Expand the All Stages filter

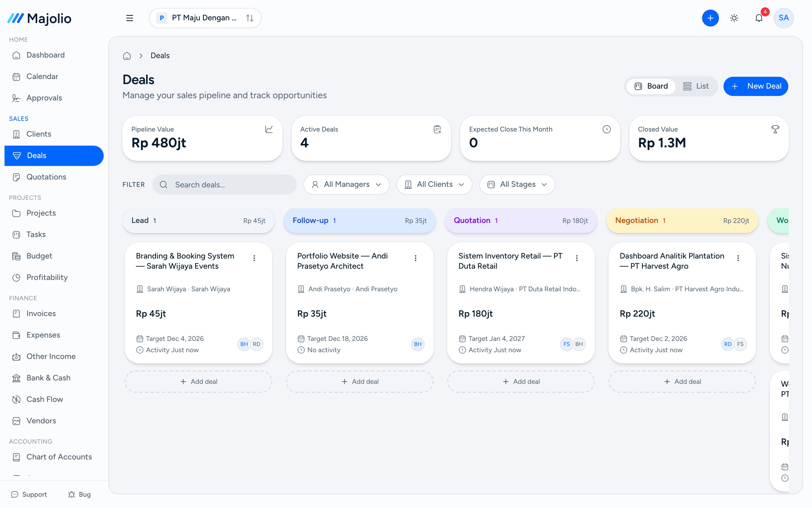pyautogui.click(x=517, y=184)
